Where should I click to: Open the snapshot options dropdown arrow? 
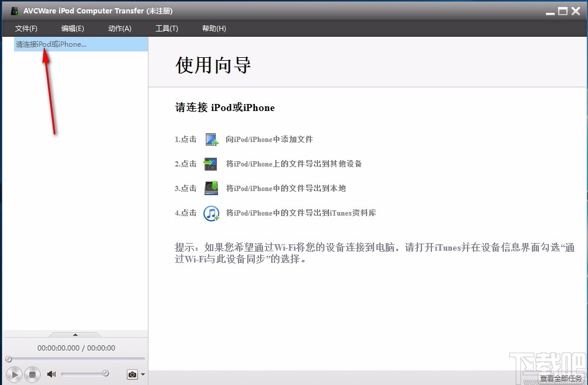tap(142, 374)
